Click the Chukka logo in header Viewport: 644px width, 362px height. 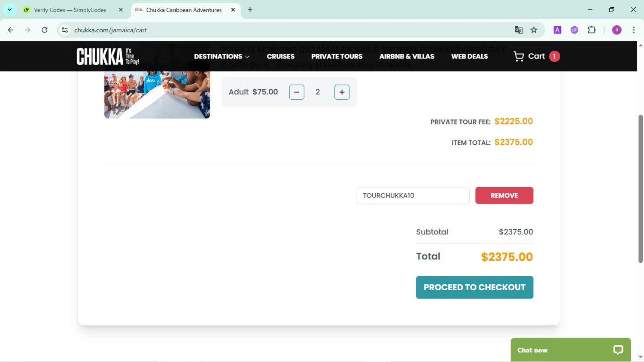pos(108,56)
